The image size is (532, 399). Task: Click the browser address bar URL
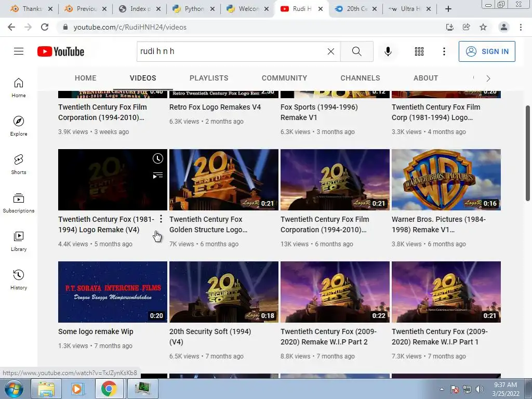[130, 27]
